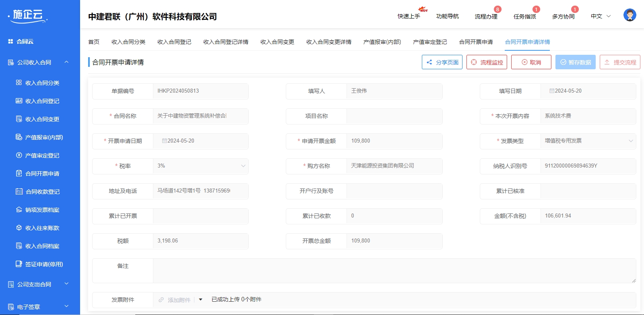The height and width of the screenshot is (315, 644).
Task: Click the 申请开票金额 field
Action: [x=394, y=141]
